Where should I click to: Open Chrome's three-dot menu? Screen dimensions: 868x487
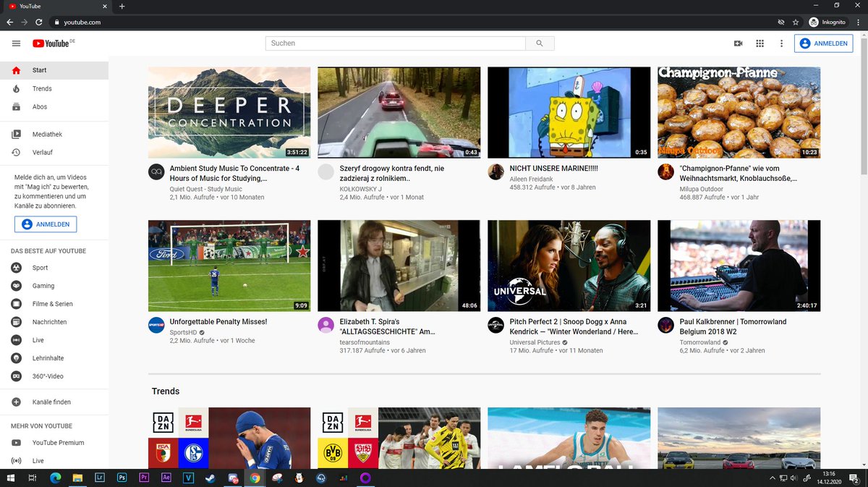858,22
